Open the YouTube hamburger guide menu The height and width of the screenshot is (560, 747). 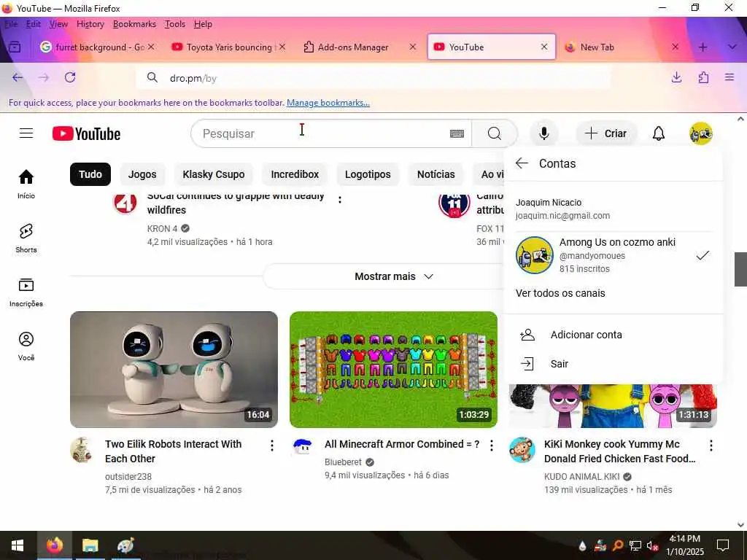tap(26, 133)
